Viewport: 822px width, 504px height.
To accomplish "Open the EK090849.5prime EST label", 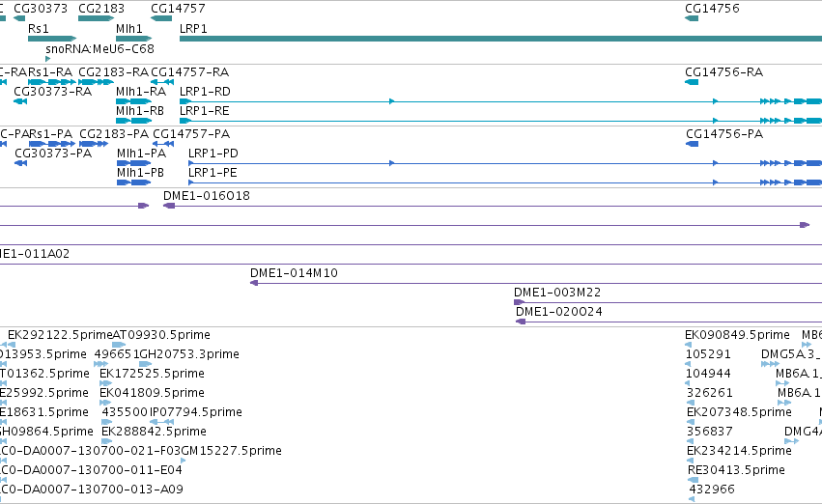I will 737,335.
